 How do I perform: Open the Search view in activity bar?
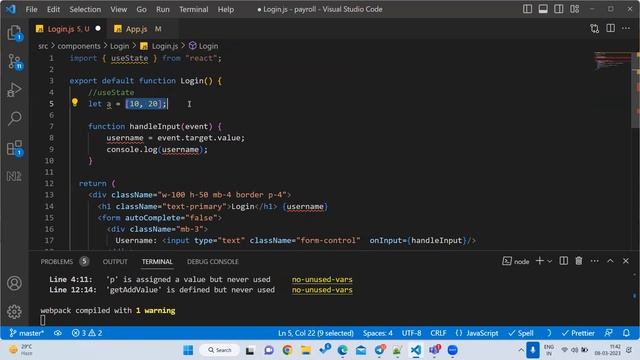coord(15,119)
